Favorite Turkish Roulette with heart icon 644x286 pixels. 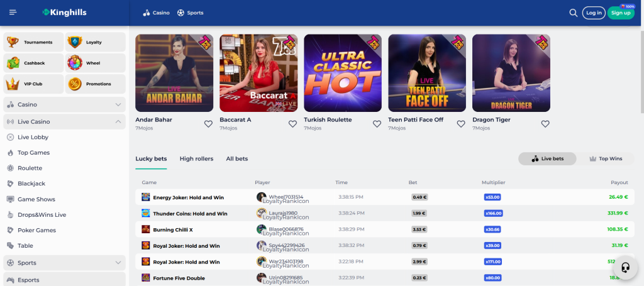377,124
